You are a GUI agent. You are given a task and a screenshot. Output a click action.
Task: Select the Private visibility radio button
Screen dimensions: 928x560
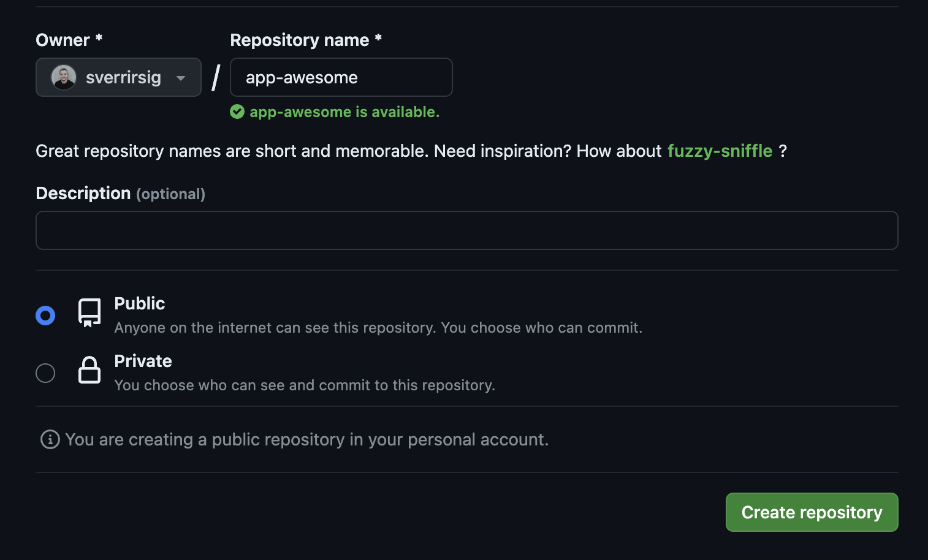pyautogui.click(x=45, y=373)
